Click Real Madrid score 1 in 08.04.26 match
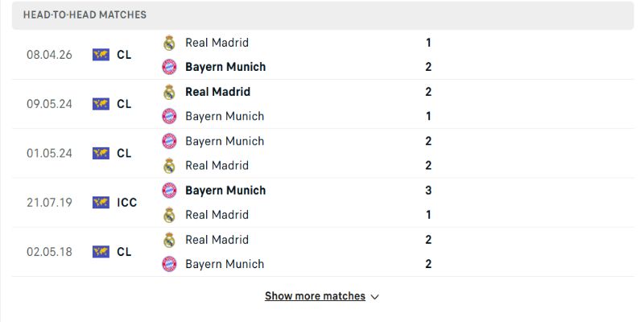Viewport: 644px width, 322px height. pyautogui.click(x=428, y=43)
